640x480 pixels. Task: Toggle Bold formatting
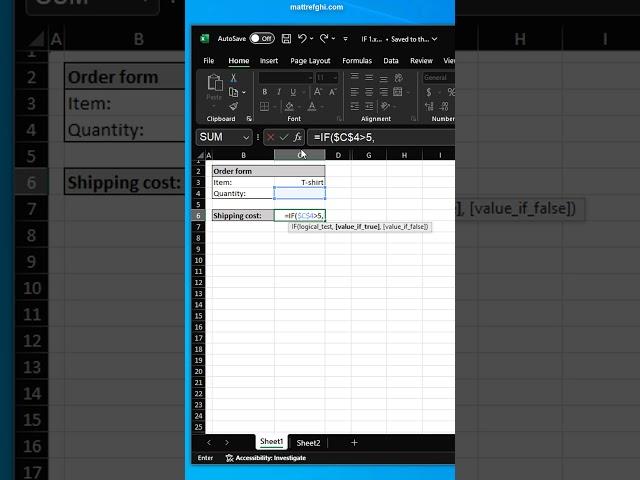[x=264, y=92]
